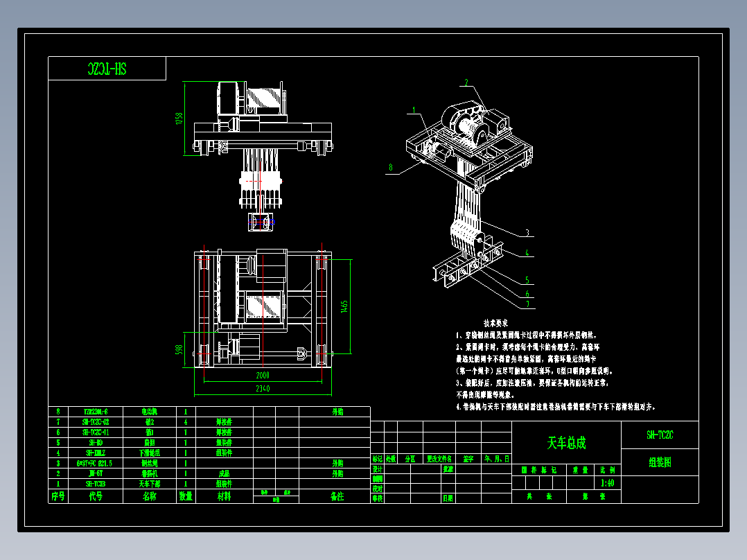Click the 更改文件名 header cell
Viewport: 747px width, 560px height.
439,459
